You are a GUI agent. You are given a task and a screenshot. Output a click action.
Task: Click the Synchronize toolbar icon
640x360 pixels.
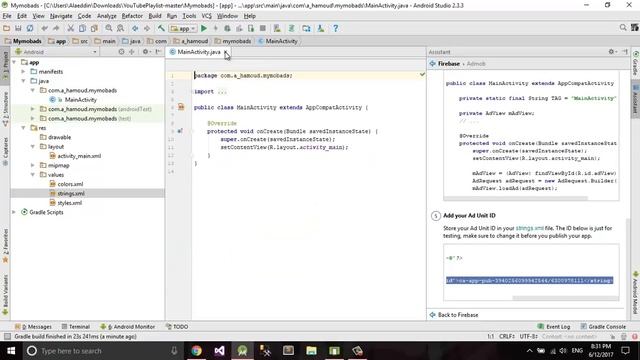click(x=30, y=28)
